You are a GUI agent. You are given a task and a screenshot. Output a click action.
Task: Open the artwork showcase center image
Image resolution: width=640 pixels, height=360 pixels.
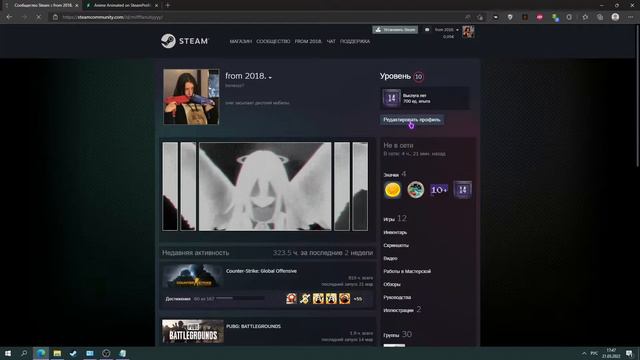point(265,187)
